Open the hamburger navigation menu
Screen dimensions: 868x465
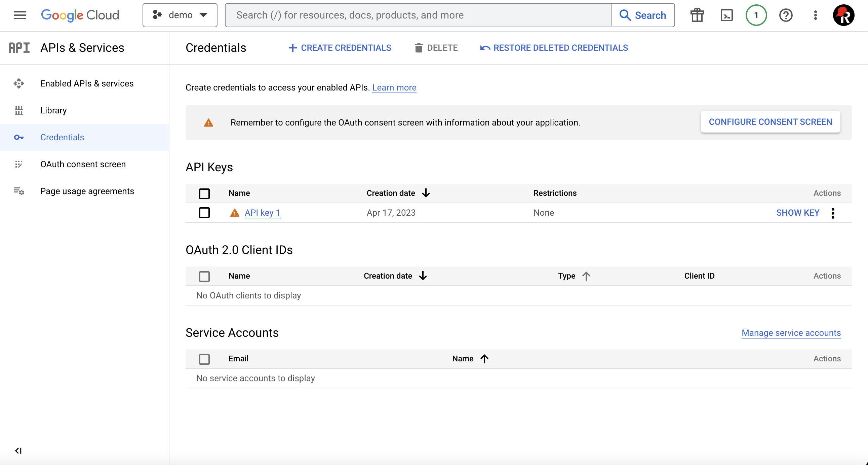click(20, 15)
